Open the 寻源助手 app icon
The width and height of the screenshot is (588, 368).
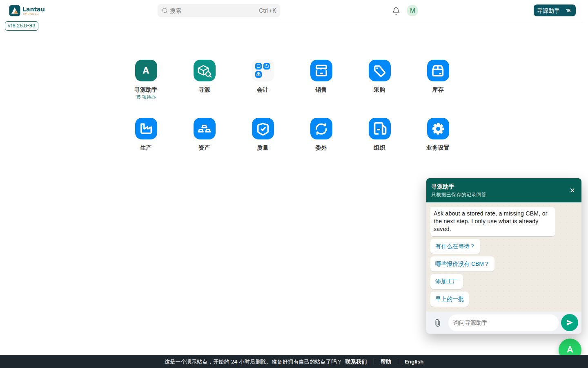click(146, 71)
